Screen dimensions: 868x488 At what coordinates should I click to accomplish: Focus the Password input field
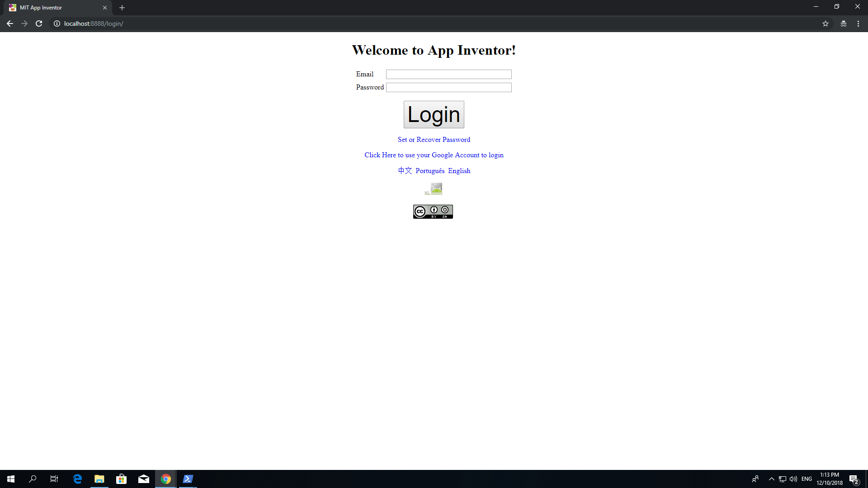click(x=448, y=87)
